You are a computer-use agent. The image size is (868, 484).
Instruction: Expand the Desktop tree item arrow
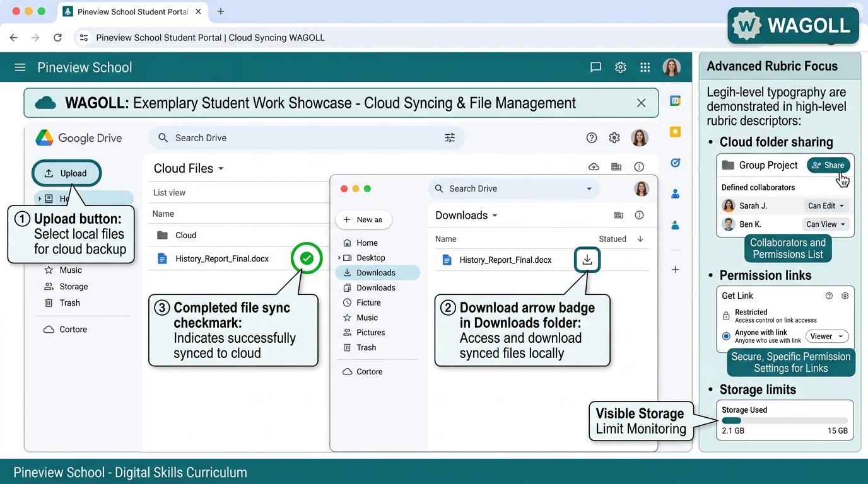[339, 258]
